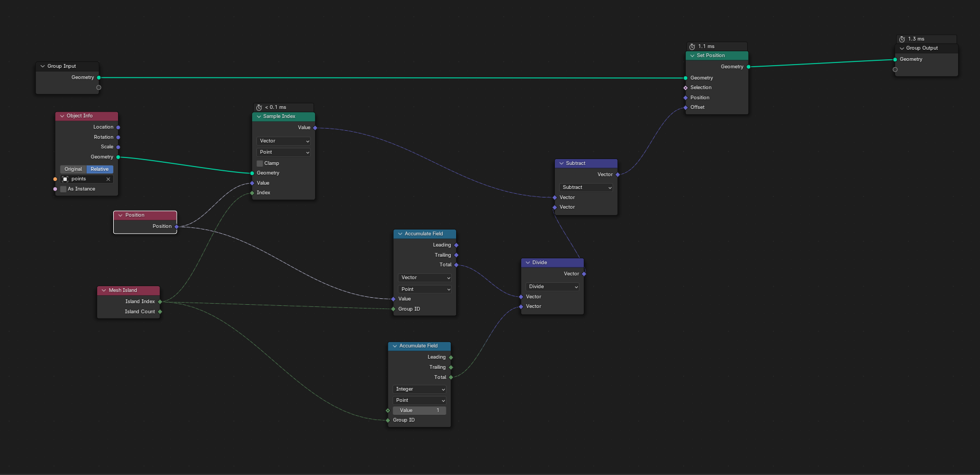Collapse the Group Output node via its chevron
This screenshot has height=475, width=980.
(x=902, y=48)
